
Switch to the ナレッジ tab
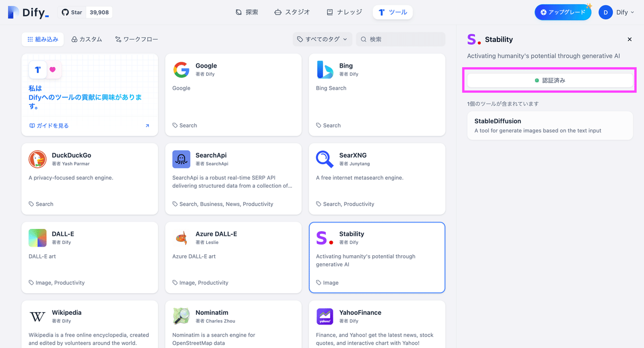pos(344,12)
